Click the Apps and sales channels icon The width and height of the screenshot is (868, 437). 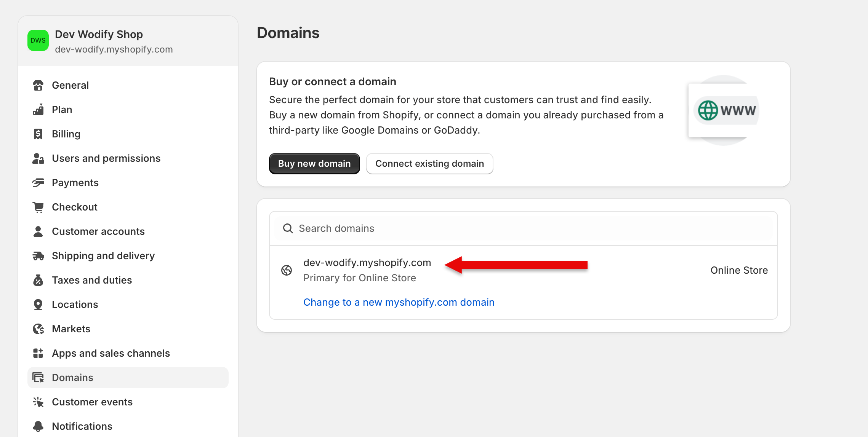[38, 353]
